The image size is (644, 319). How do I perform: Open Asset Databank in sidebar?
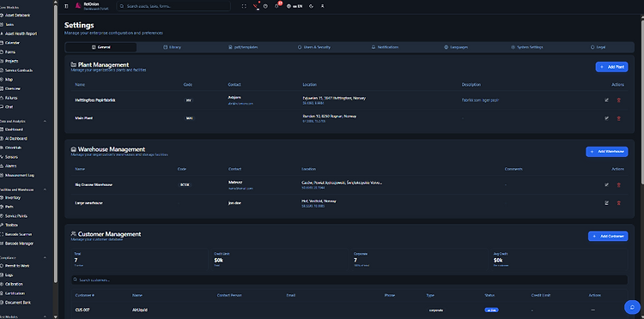tap(18, 15)
